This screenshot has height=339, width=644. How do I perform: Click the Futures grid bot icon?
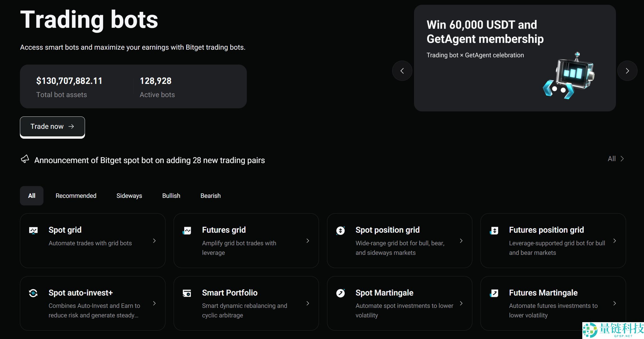187,231
